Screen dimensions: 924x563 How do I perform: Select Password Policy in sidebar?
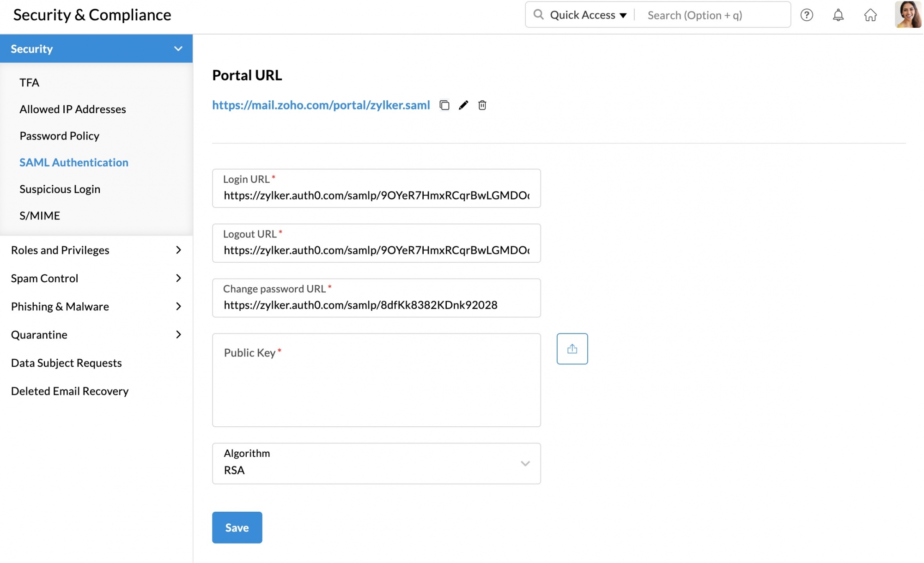pos(59,136)
